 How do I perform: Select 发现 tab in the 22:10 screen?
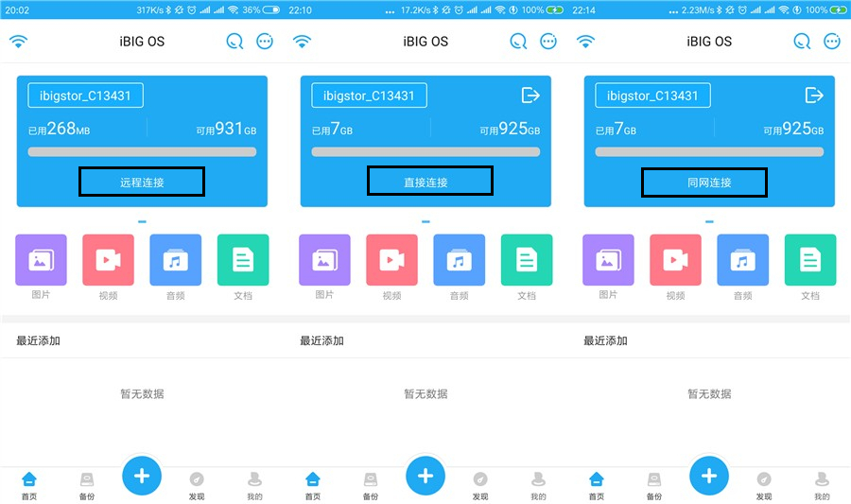point(480,485)
